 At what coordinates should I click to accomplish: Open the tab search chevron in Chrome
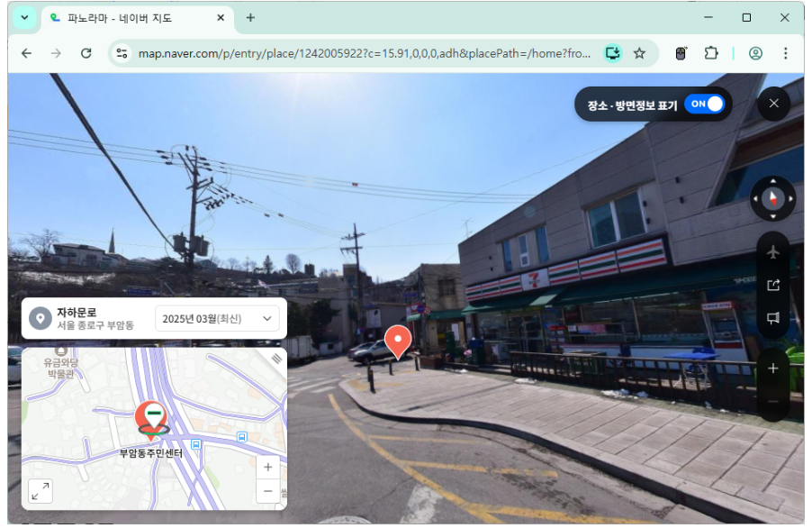coord(24,17)
